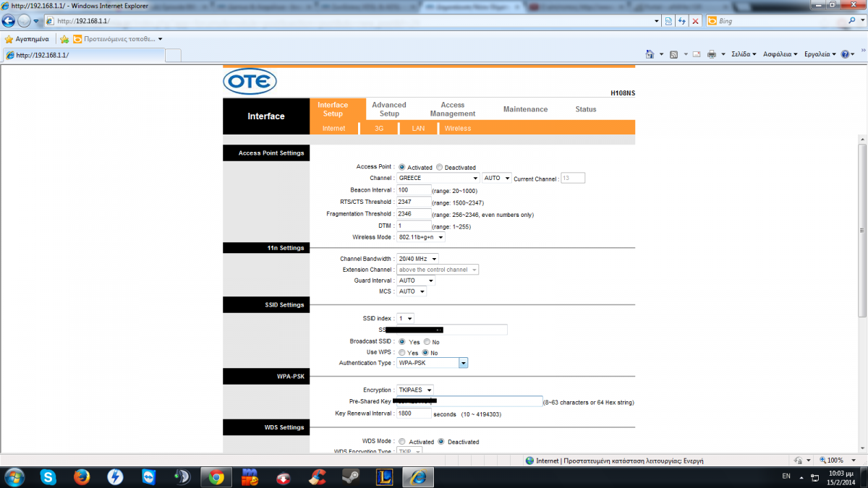Select Access Point Activated radio
Screen dimensions: 868x488
pos(401,167)
